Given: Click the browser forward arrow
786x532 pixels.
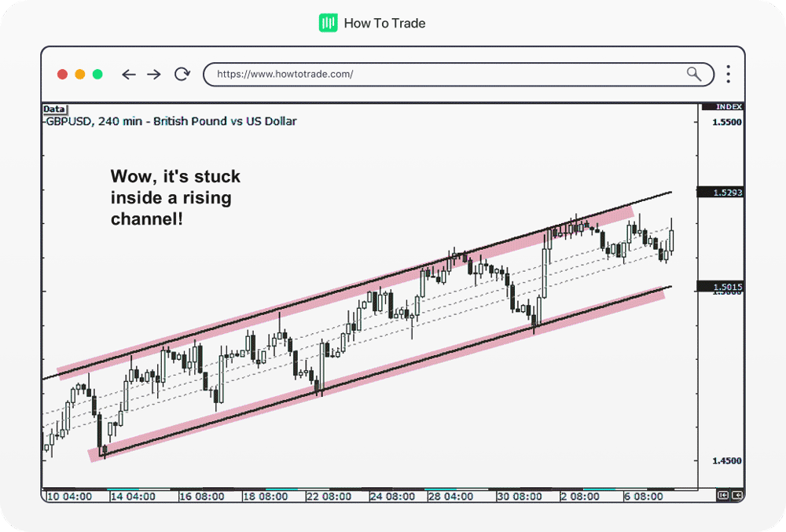Looking at the screenshot, I should point(154,75).
